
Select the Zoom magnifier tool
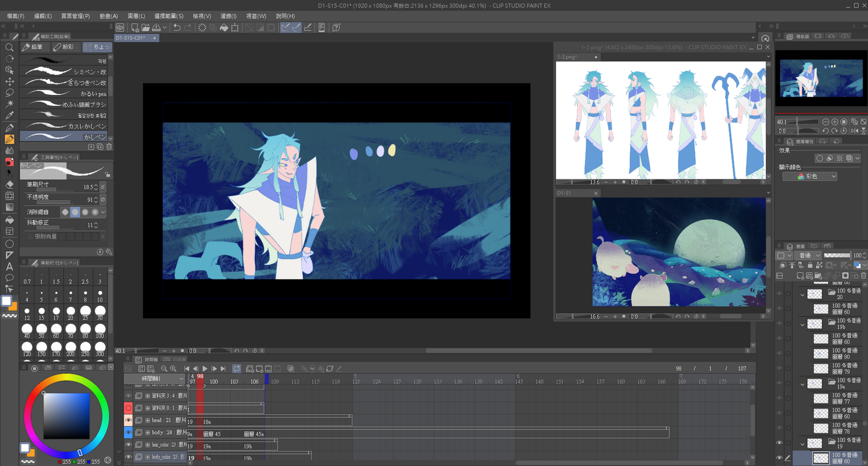tap(9, 47)
